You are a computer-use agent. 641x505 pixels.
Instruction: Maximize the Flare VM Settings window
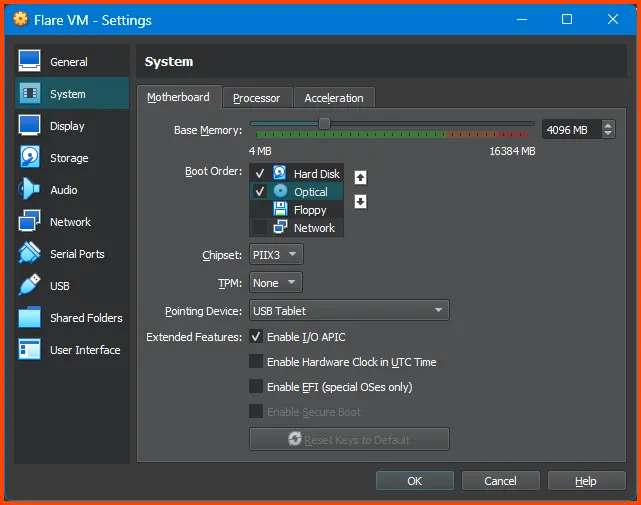(x=567, y=19)
